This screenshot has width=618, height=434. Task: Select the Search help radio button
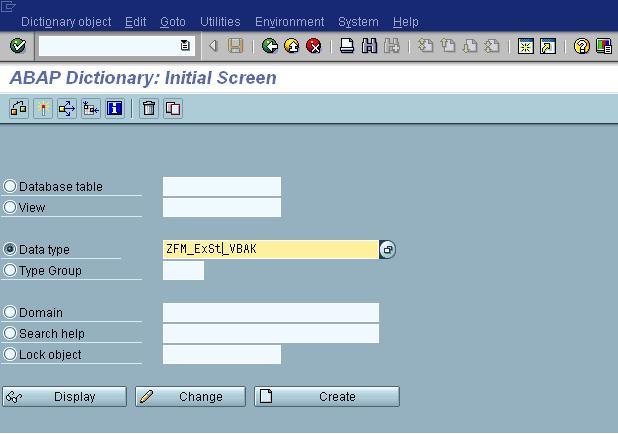(x=10, y=333)
